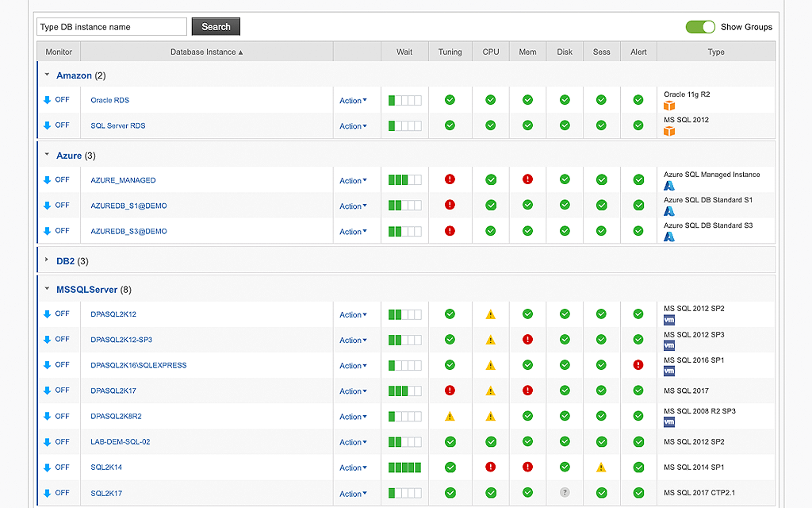Toggle the Show Groups switch

[x=700, y=26]
